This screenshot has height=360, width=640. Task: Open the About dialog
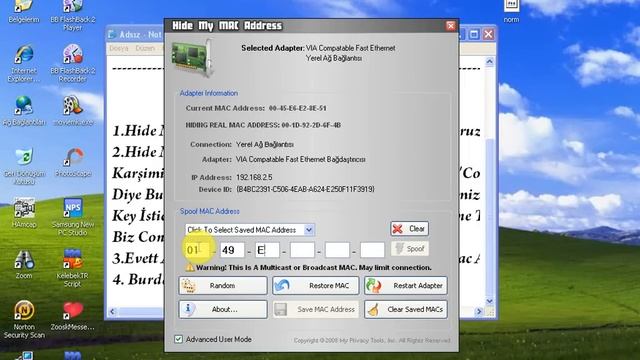pyautogui.click(x=223, y=309)
